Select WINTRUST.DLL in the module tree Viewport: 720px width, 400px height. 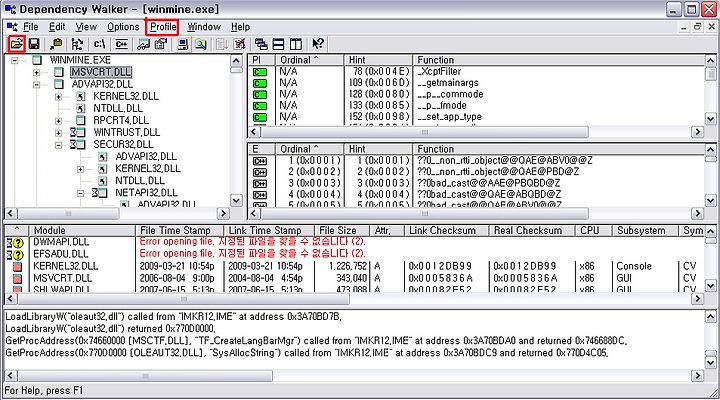(x=127, y=132)
